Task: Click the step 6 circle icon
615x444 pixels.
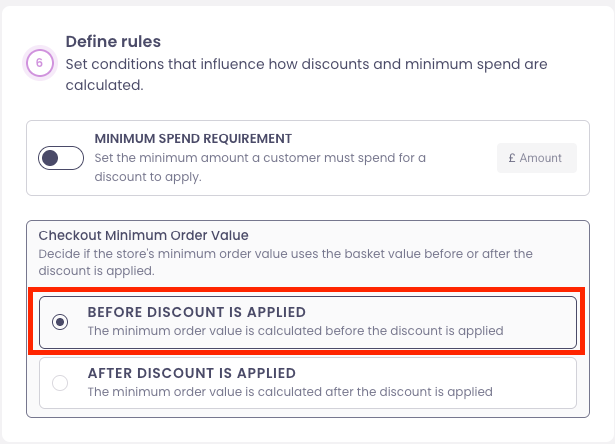Action: [39, 63]
